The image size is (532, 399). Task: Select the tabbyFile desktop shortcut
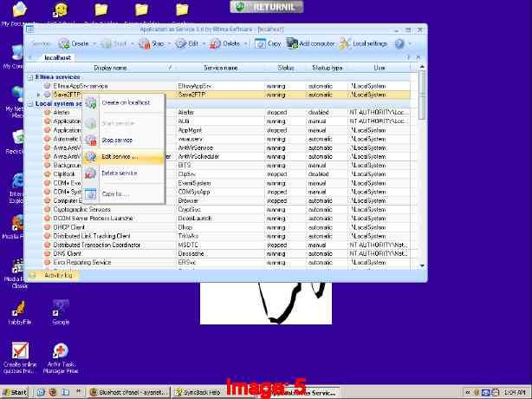[x=19, y=312]
